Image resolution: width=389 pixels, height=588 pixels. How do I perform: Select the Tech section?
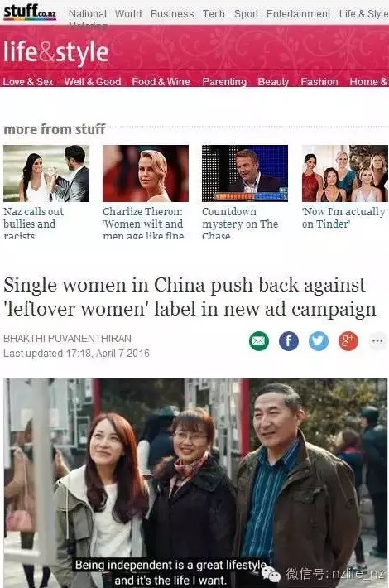point(214,14)
